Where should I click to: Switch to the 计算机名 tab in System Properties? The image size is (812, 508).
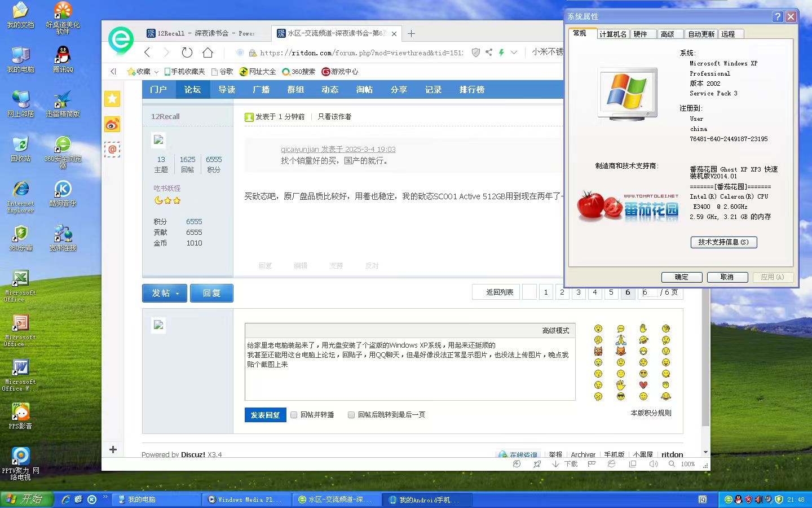click(x=612, y=34)
